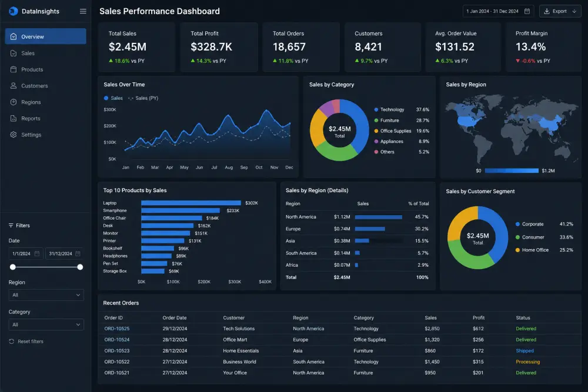Click the Products box icon in sidebar
588x392 pixels.
click(x=14, y=69)
